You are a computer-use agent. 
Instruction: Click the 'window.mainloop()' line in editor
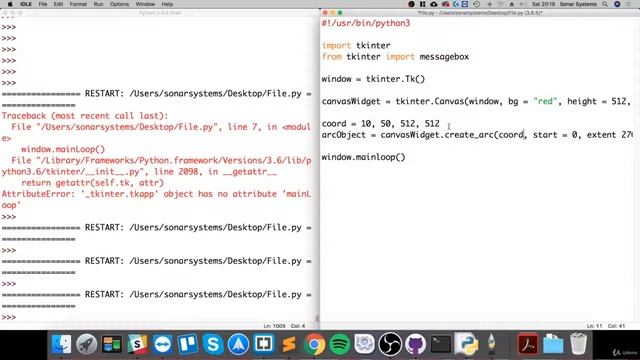pyautogui.click(x=363, y=157)
